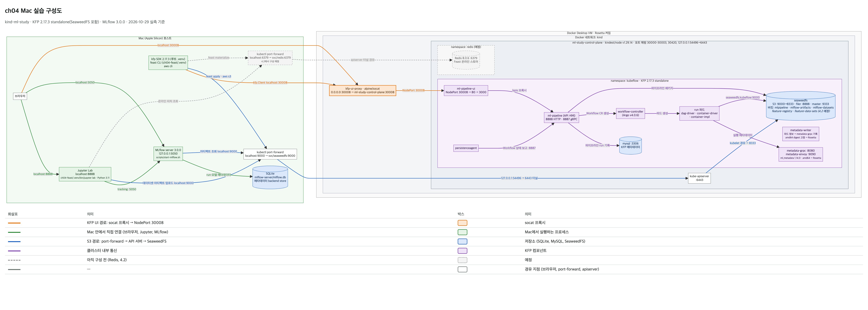The width and height of the screenshot is (868, 310).
Task: Click the dashed gray line swatch for 아직 구성 전
Action: click(x=14, y=260)
